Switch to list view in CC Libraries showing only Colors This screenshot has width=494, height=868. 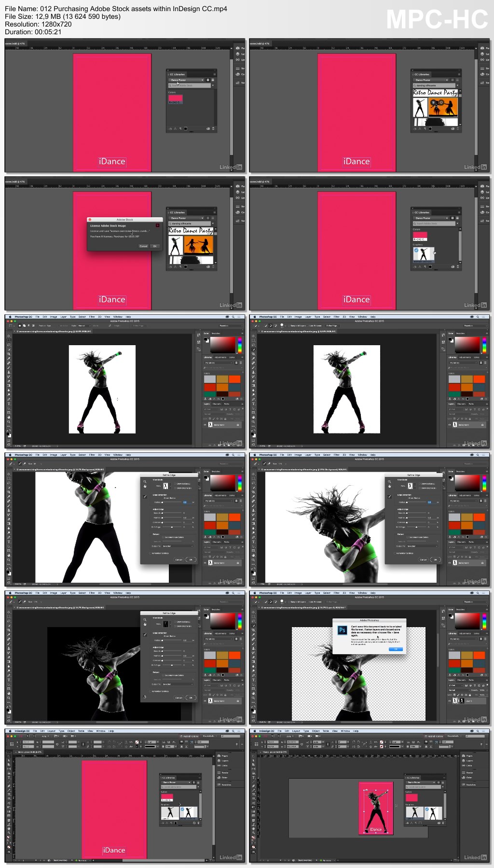[x=213, y=80]
